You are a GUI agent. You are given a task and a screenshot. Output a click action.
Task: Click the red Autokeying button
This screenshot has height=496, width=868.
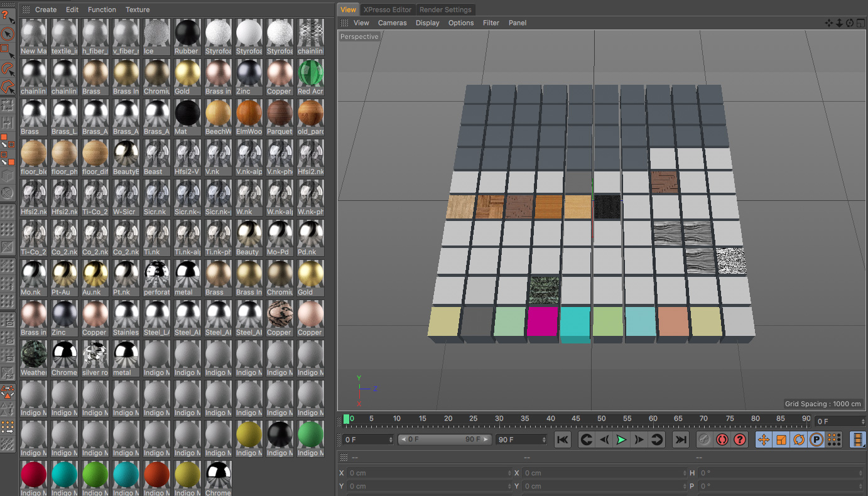722,440
